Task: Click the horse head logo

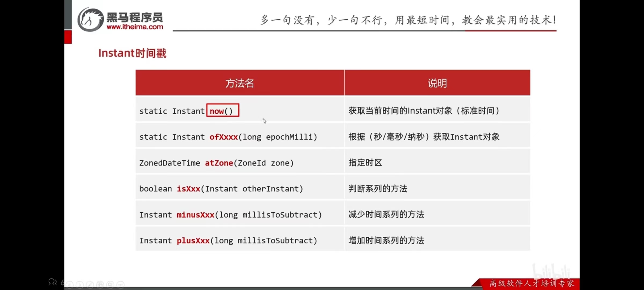Action: tap(90, 20)
